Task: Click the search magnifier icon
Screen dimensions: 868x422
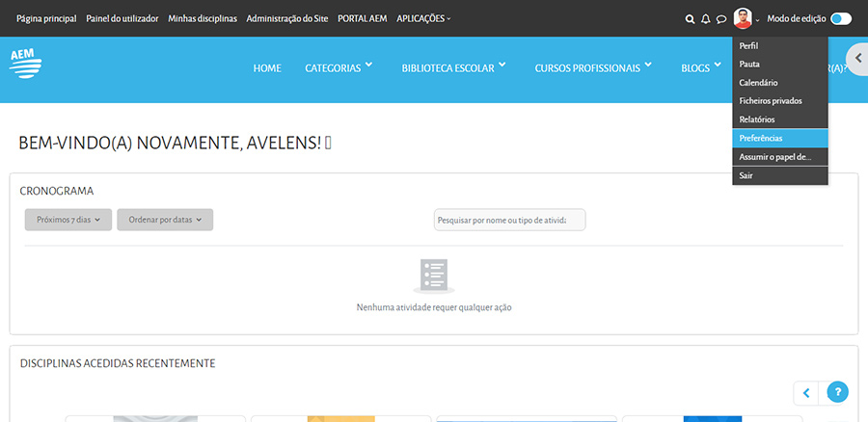Action: tap(690, 18)
